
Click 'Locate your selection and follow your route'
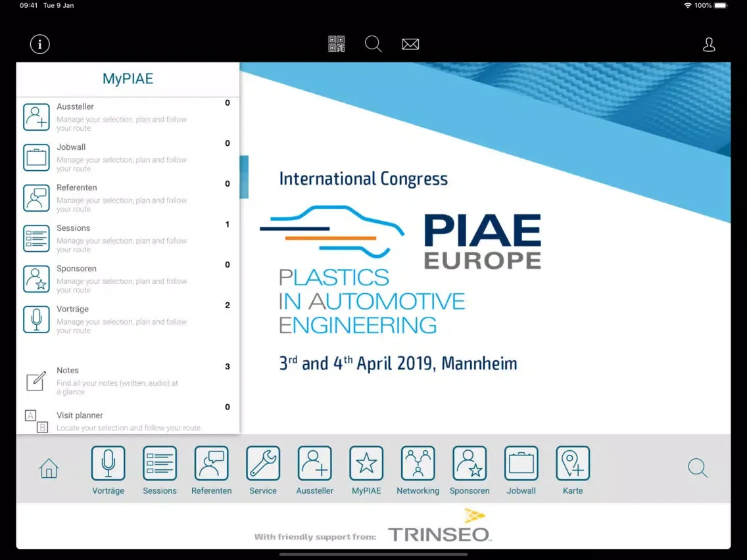click(129, 428)
